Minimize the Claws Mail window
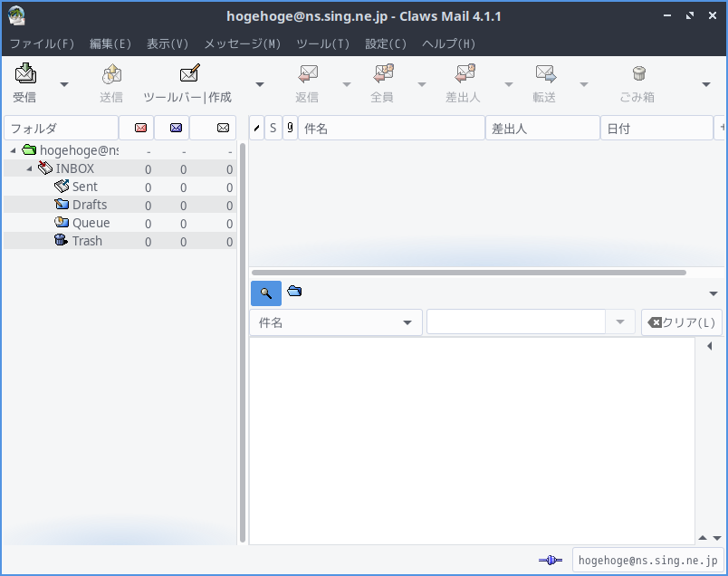 point(667,15)
